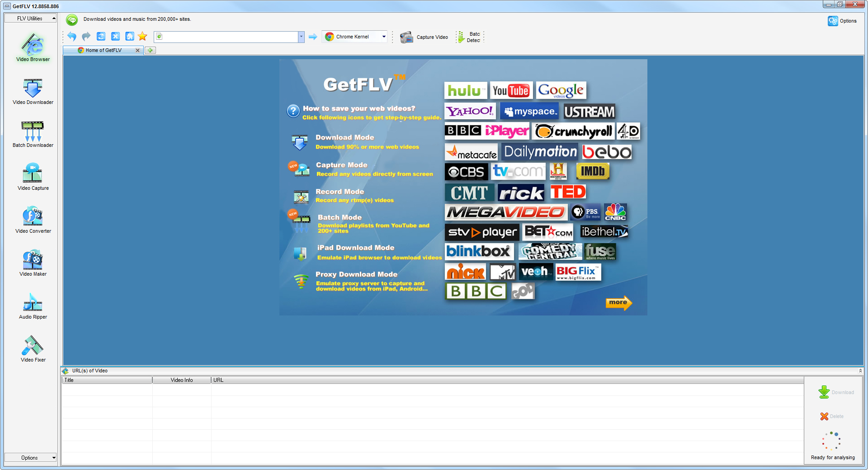Click the yellow more arrow button
The width and height of the screenshot is (868, 470).
pyautogui.click(x=619, y=303)
